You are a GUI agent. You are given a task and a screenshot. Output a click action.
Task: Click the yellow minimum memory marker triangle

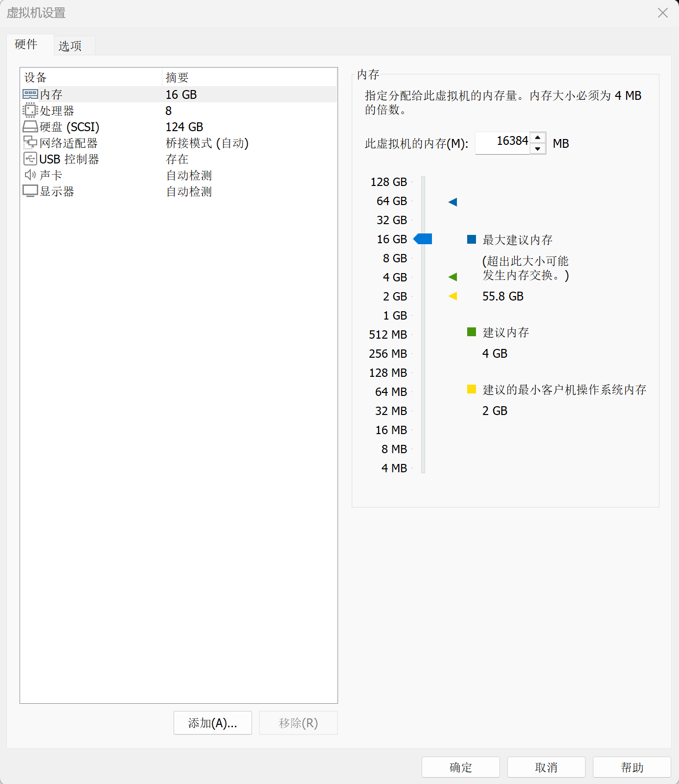coord(453,296)
